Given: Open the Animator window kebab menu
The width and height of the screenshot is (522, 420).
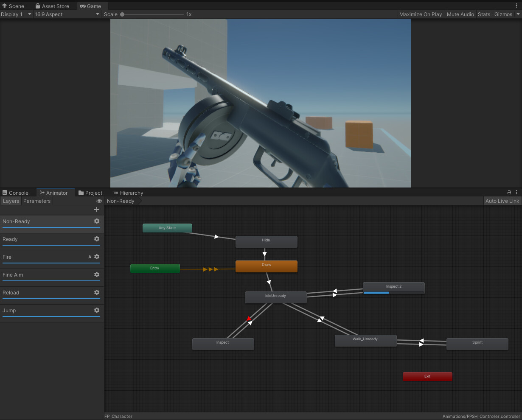Looking at the screenshot, I should click(516, 192).
